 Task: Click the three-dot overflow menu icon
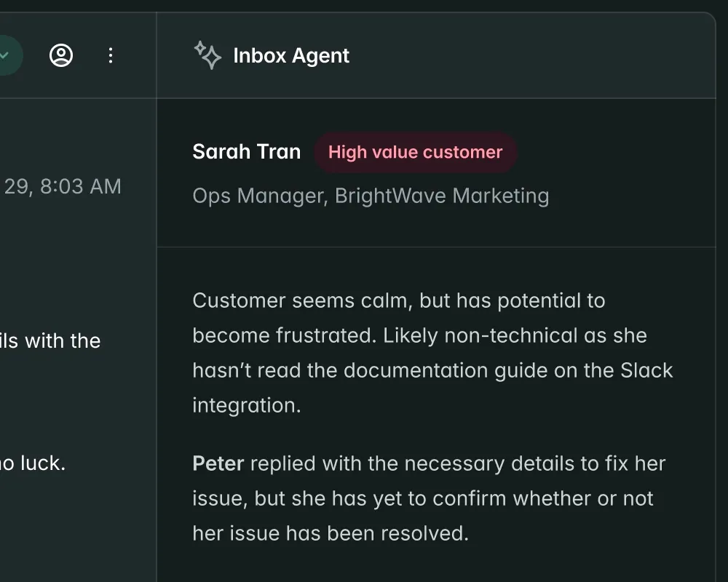[x=111, y=55]
